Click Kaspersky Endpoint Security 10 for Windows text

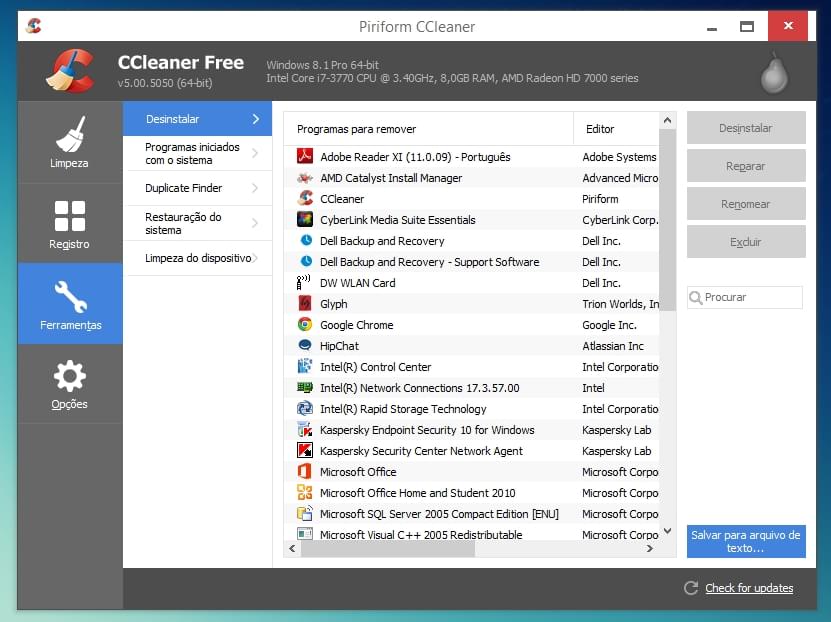pos(427,430)
